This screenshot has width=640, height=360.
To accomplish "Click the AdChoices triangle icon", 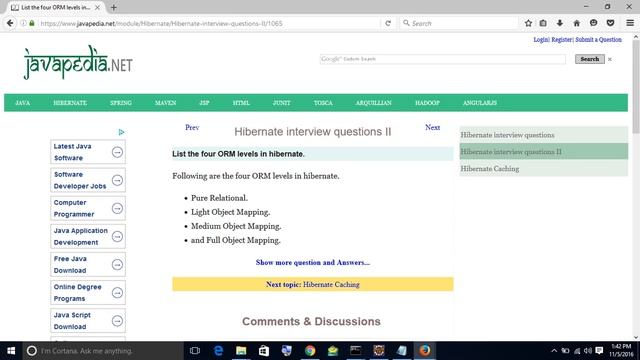I will [x=121, y=132].
